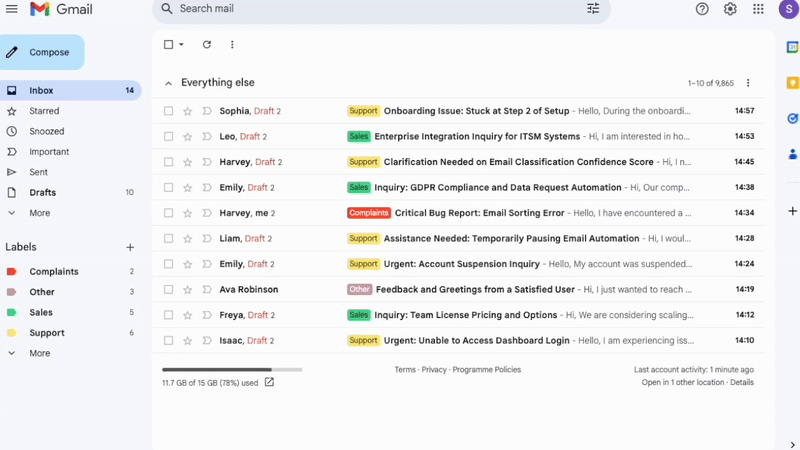Click the Gmail logo
The width and height of the screenshot is (800, 450).
click(61, 9)
